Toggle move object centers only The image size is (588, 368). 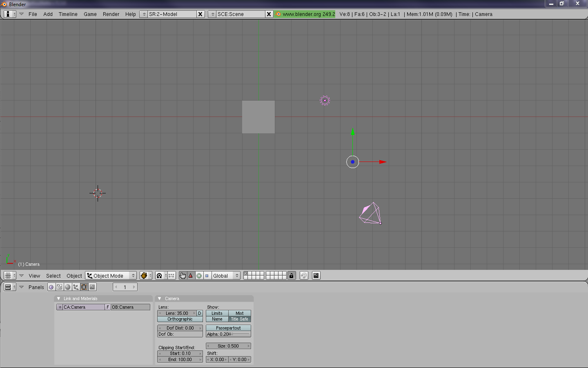(171, 276)
